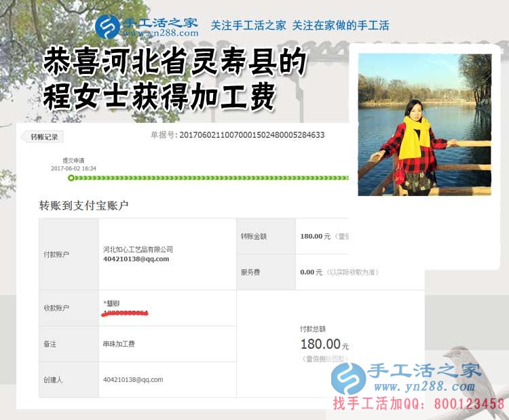Click the 转账到支付宝账户 heading

(x=83, y=206)
